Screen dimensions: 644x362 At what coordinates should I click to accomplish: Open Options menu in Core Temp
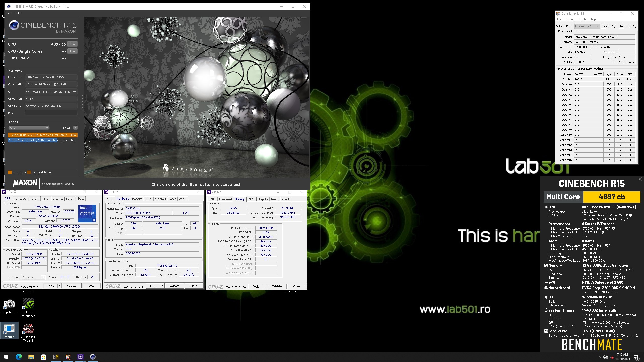[570, 19]
